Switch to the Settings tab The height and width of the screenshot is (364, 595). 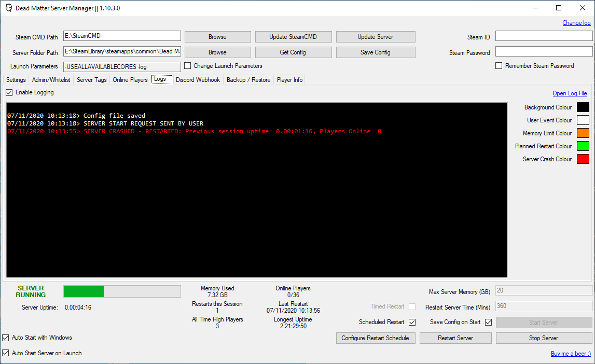point(15,79)
